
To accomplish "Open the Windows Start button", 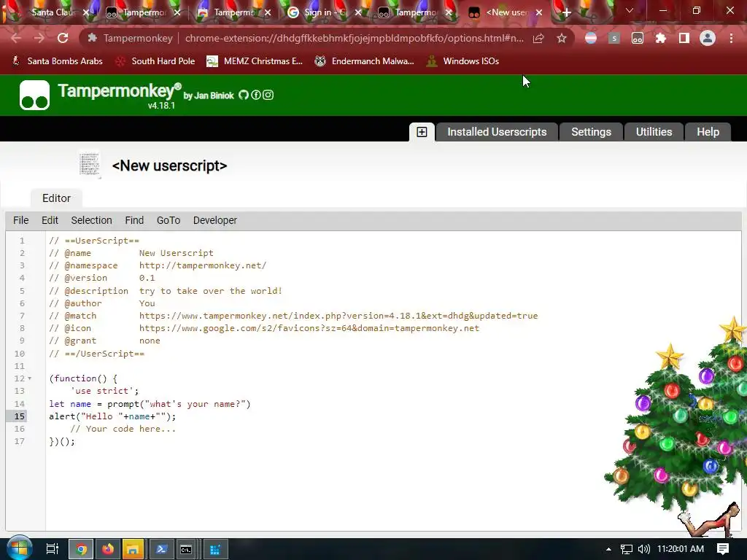I will tap(18, 548).
